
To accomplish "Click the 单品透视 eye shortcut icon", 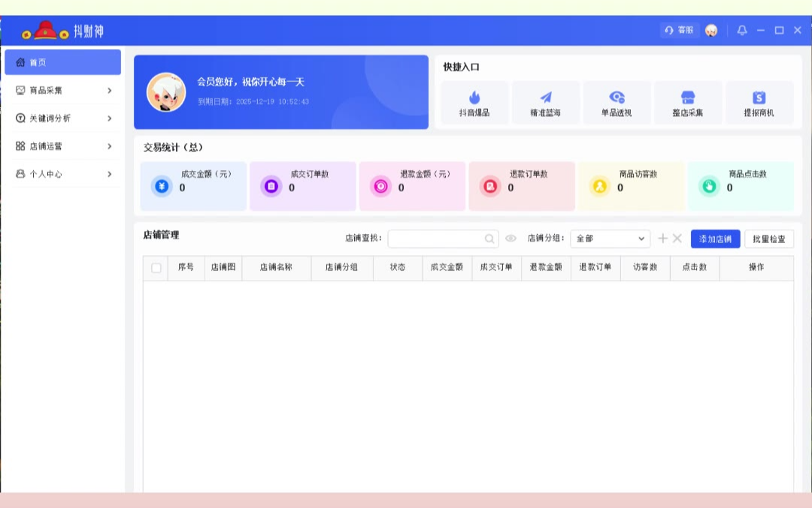I will coord(617,98).
